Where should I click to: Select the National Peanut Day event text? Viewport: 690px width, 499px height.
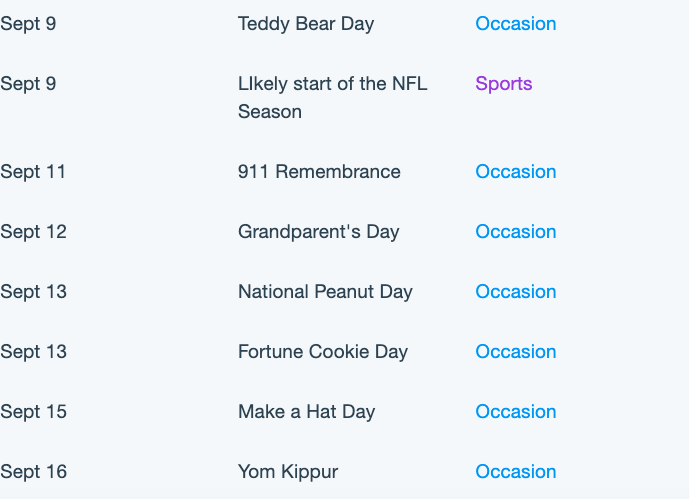(x=325, y=292)
